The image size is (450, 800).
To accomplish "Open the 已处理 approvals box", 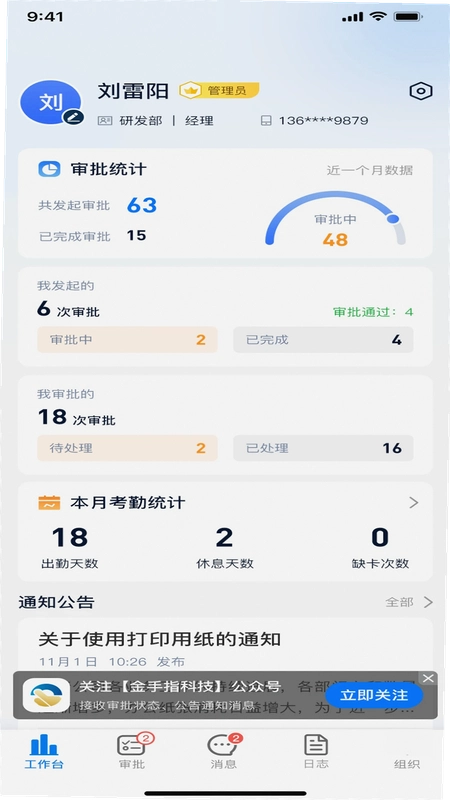I will click(323, 448).
